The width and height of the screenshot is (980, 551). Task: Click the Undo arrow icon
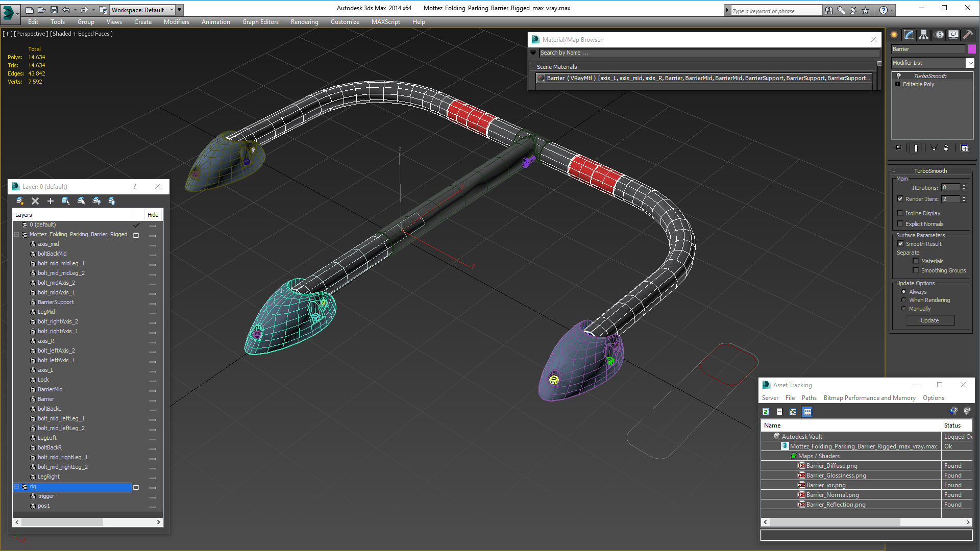click(x=66, y=10)
